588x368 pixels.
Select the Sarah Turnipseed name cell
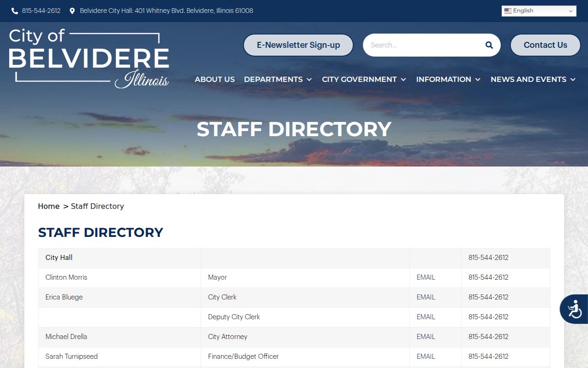click(119, 356)
